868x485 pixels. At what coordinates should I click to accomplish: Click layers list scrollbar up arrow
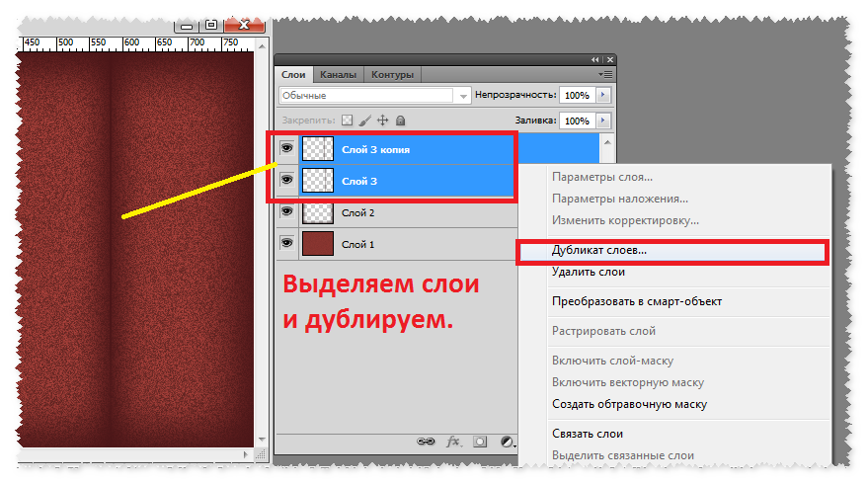(607, 142)
